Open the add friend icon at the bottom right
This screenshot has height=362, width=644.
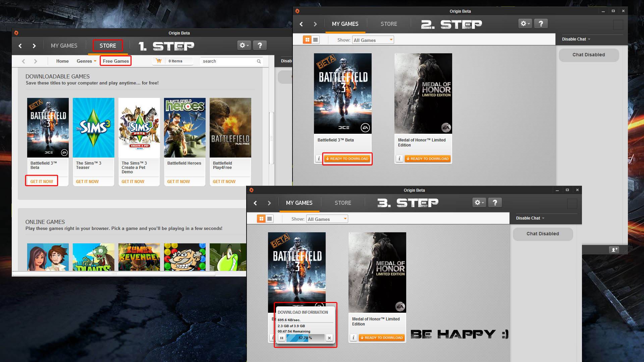coord(614,250)
